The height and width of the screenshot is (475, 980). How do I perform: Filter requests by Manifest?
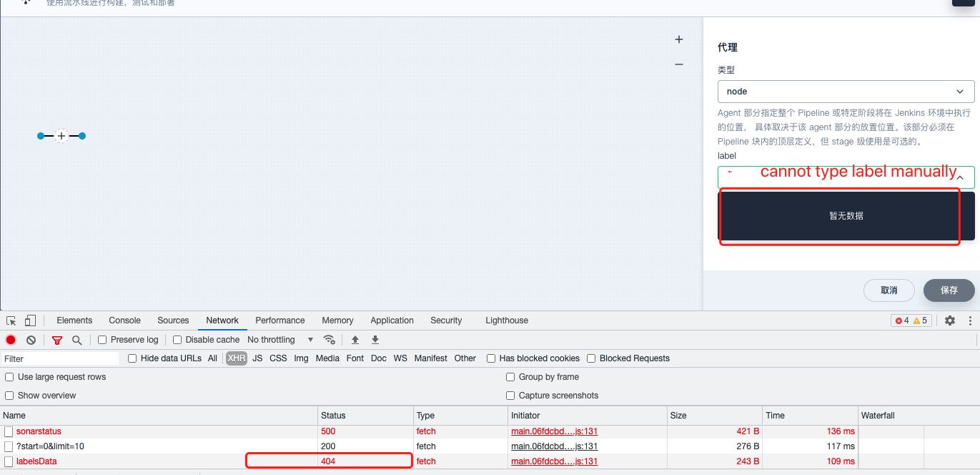click(430, 358)
